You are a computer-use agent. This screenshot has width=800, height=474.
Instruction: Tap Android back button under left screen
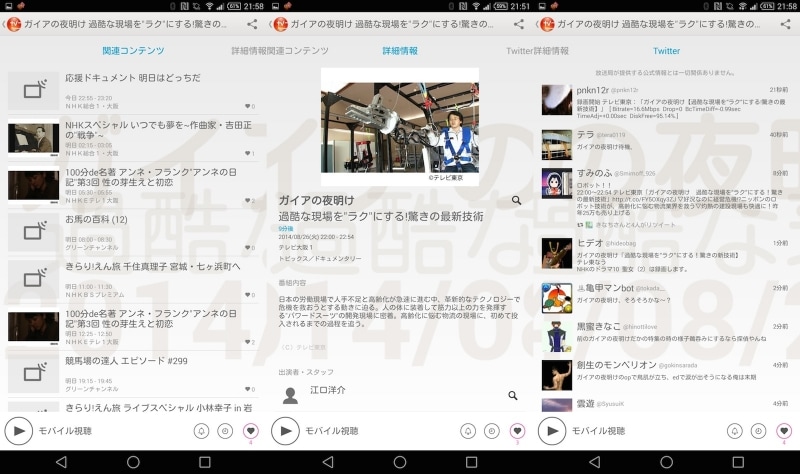(61, 462)
